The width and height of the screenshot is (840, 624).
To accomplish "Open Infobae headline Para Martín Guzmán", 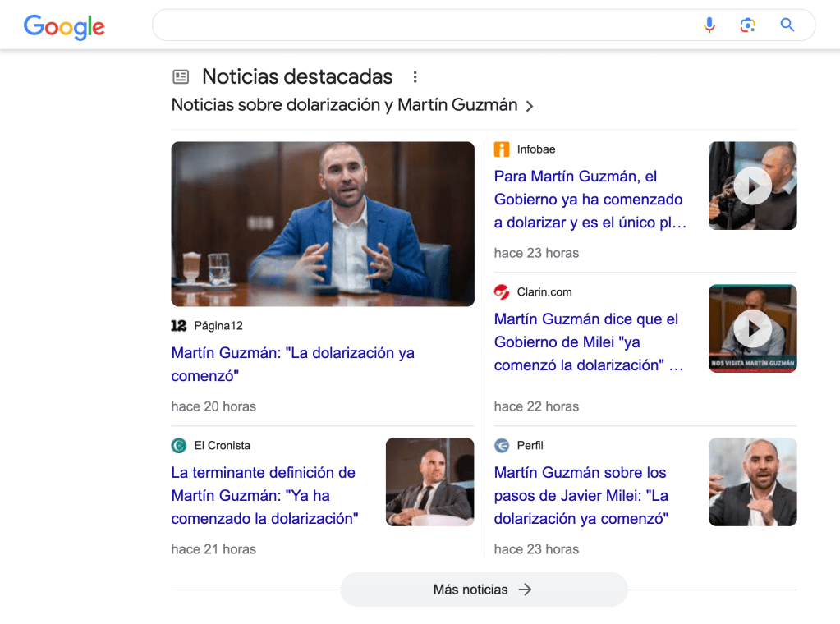I will (589, 200).
